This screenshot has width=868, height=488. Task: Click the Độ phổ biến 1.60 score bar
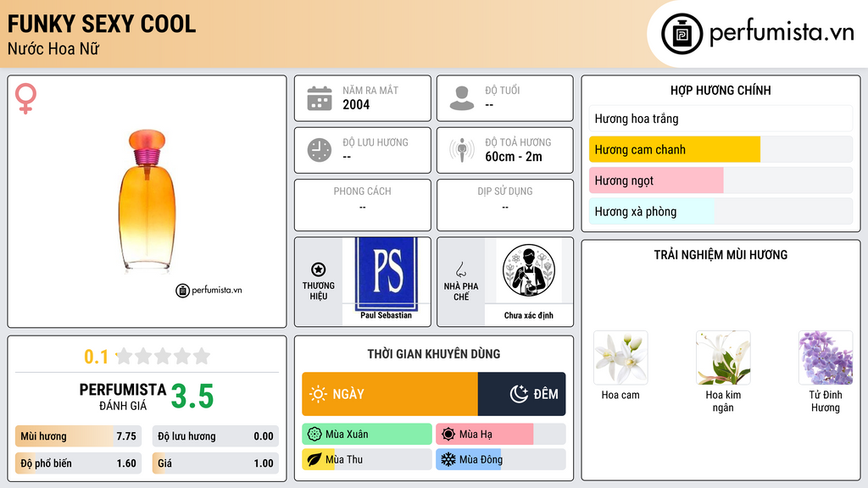tap(78, 463)
